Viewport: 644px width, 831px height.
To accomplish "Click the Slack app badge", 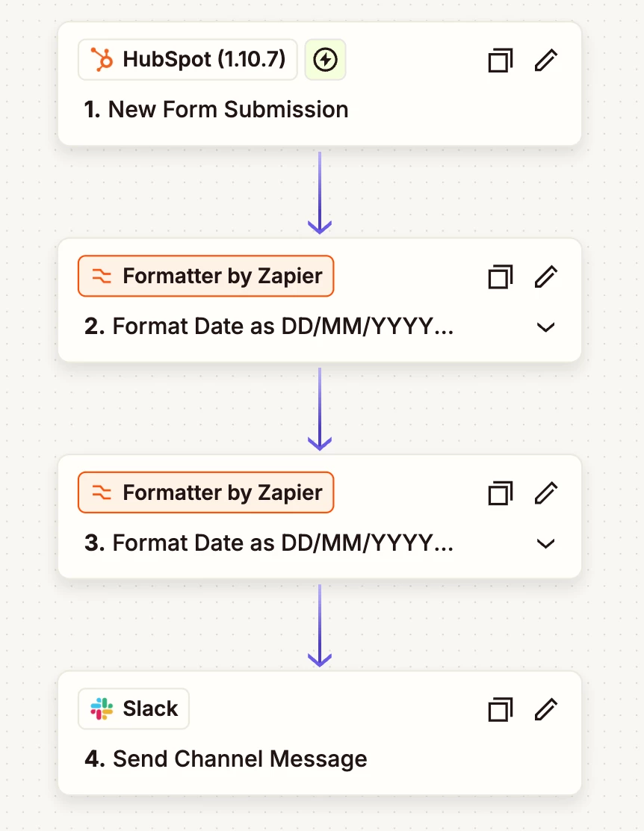I will (134, 708).
